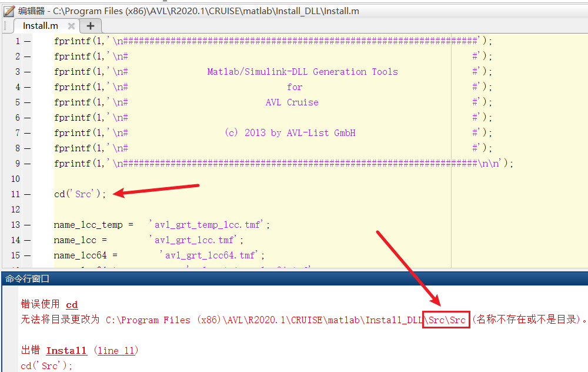
Task: Open a new editor tab with the + icon
Action: click(x=90, y=25)
